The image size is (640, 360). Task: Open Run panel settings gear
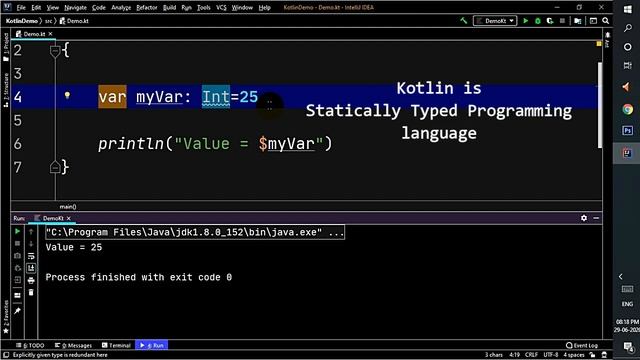click(x=584, y=218)
